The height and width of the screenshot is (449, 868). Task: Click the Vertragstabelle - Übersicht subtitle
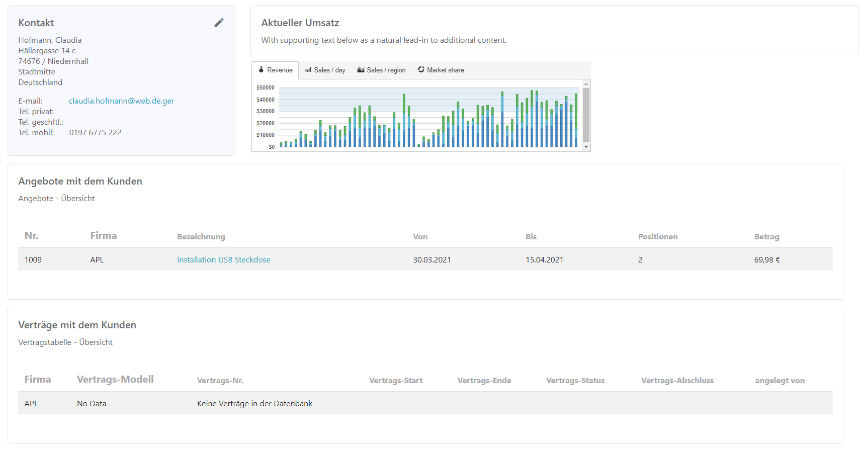click(x=65, y=342)
